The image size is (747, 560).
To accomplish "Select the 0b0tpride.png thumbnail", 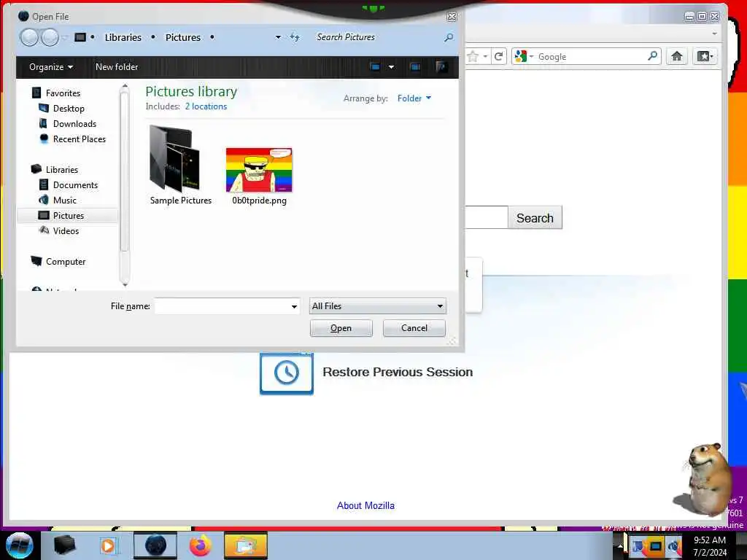I will point(259,170).
